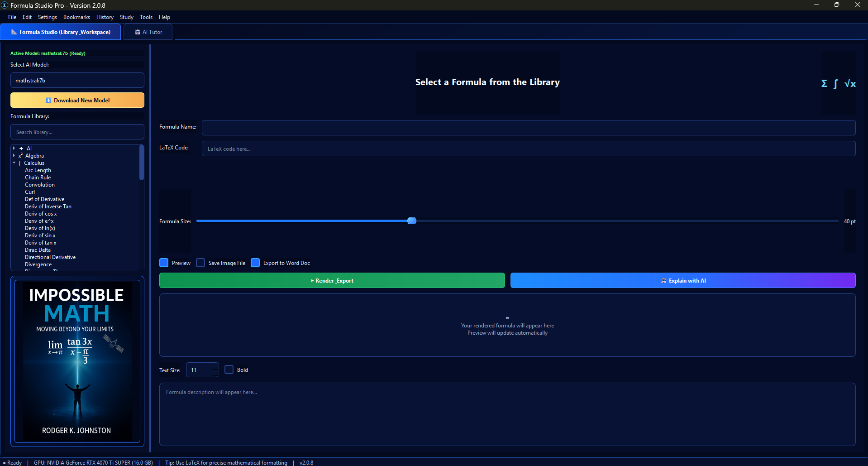Enable the Bold checkbox
868x466 pixels.
click(x=229, y=370)
